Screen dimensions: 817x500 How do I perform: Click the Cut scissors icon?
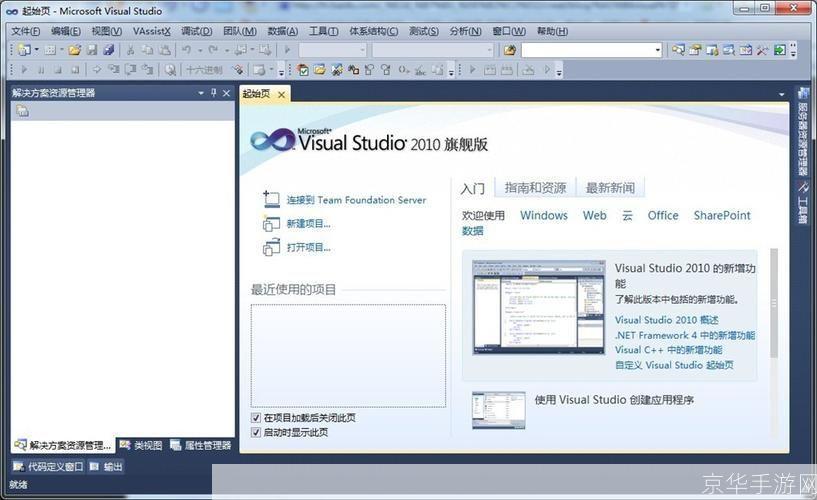[130, 50]
